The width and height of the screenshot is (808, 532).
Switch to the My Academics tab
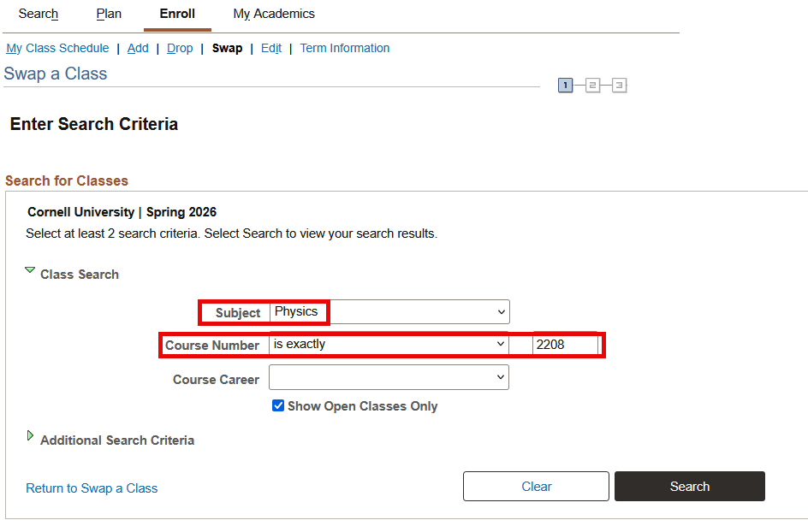pos(273,14)
